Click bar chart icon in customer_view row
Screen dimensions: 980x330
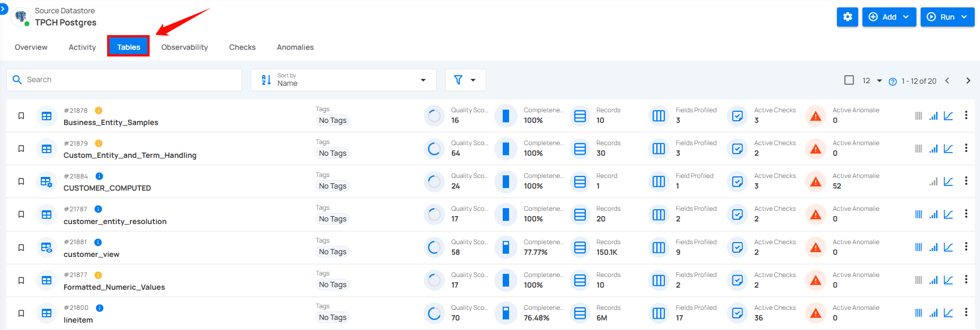(933, 247)
